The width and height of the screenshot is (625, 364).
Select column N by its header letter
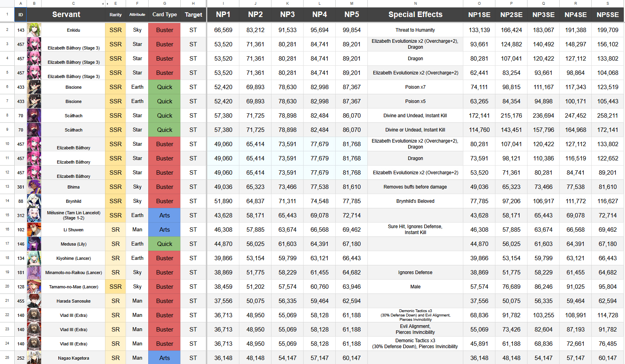point(415,4)
